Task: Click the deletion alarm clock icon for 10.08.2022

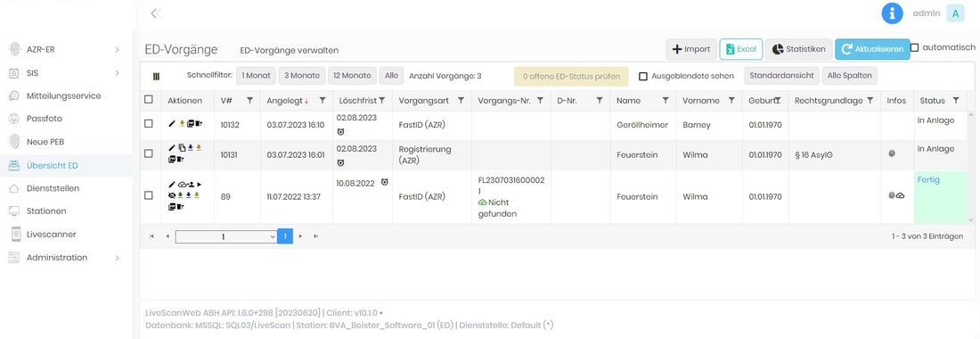Action: [384, 183]
